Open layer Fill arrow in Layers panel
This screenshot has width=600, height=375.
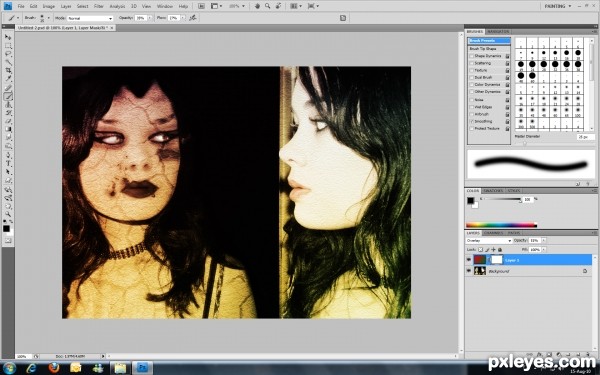544,249
